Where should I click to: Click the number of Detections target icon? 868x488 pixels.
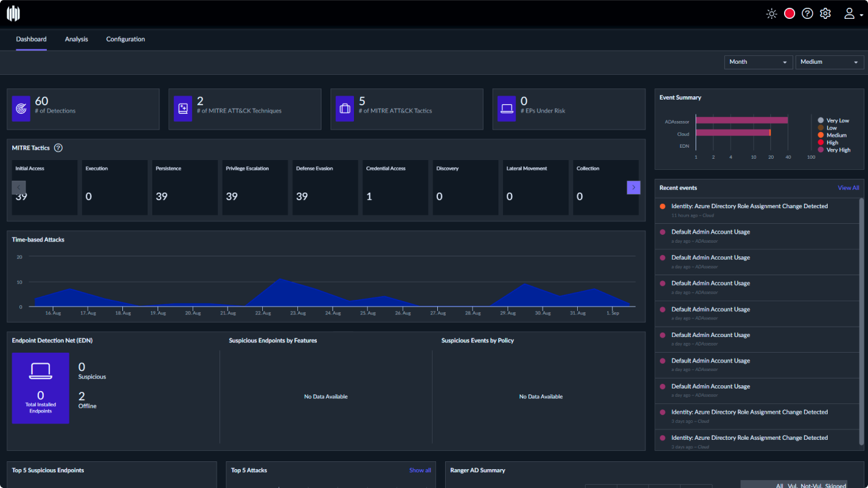tap(21, 109)
